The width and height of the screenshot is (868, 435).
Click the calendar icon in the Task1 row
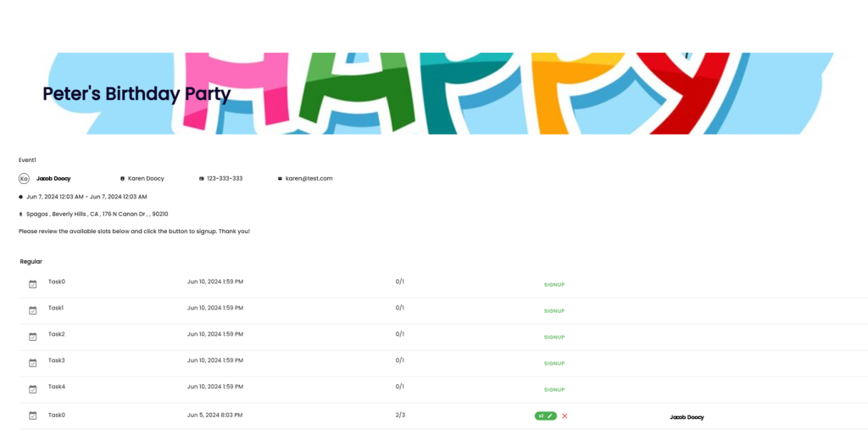point(33,310)
